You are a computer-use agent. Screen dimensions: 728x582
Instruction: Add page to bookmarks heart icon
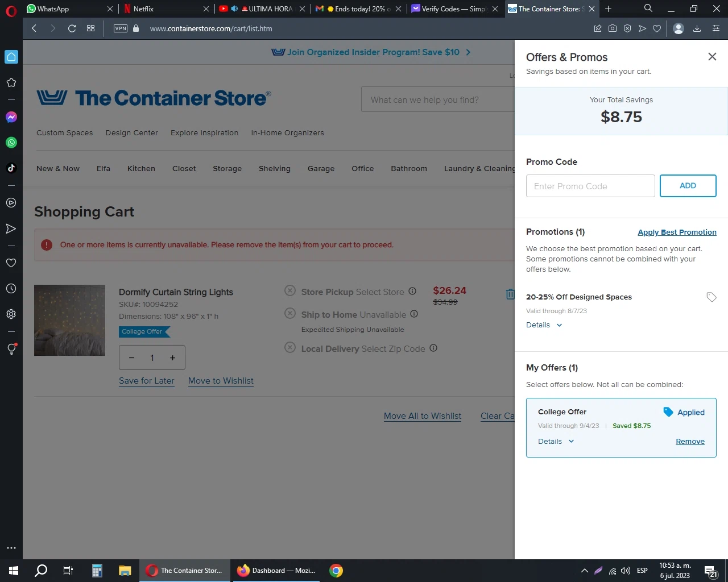tap(657, 28)
